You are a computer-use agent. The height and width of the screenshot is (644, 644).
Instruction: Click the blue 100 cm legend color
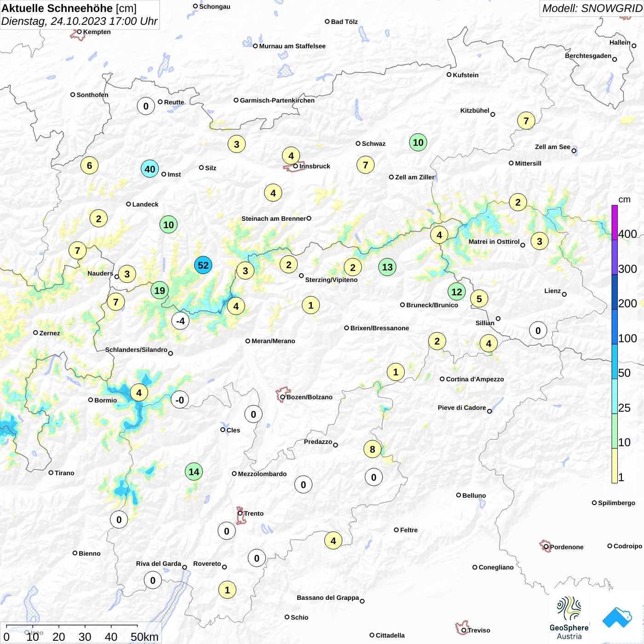click(615, 327)
